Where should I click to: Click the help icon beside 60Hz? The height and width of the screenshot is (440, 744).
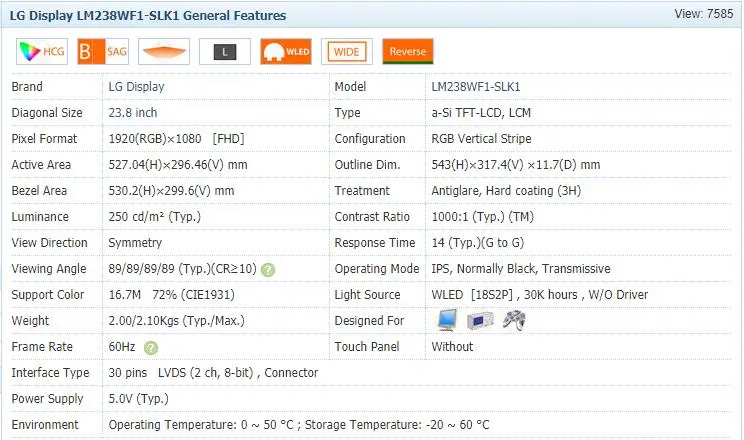151,348
